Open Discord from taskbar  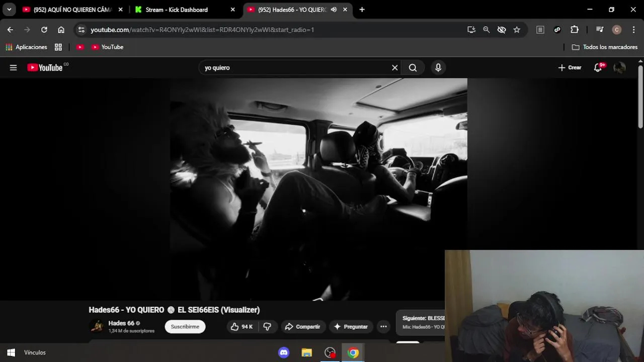[284, 352]
